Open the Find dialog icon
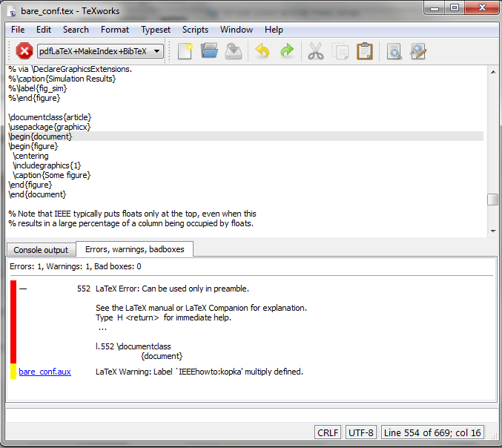The height and width of the screenshot is (448, 502). click(394, 52)
